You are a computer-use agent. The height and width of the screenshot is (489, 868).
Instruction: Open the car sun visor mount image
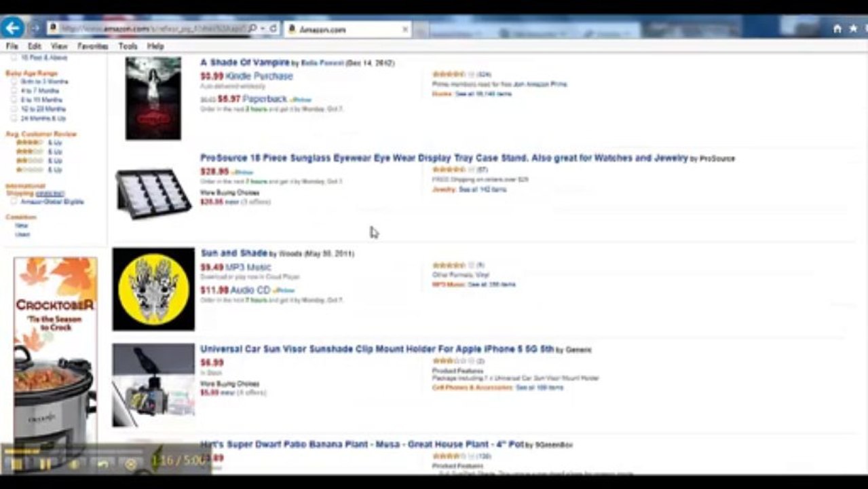click(x=153, y=384)
